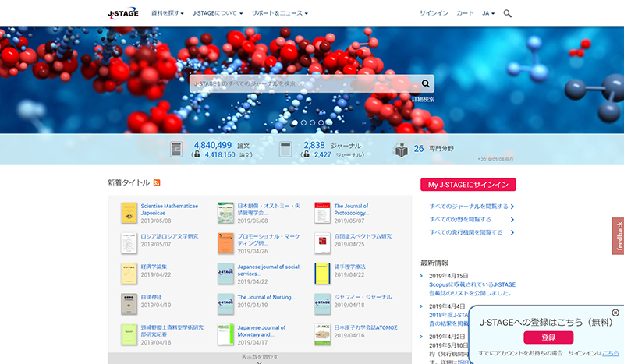Open 日本原子力学会誌ATOMOΣ cover thumbnail
This screenshot has width=624, height=364.
(x=322, y=334)
